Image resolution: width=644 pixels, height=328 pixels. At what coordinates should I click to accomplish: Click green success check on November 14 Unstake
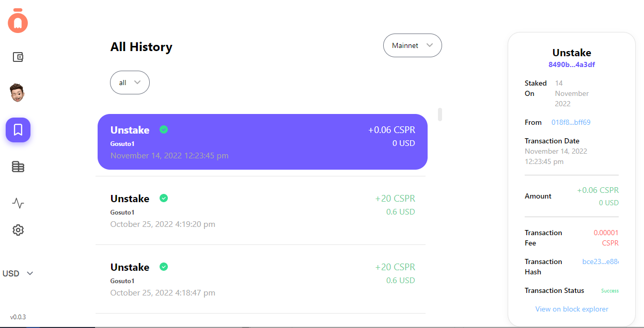[164, 129]
